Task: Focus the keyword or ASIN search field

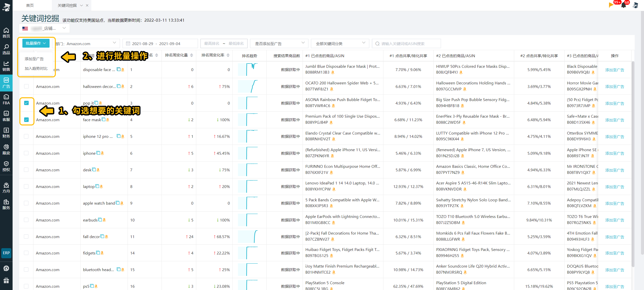Action: [x=406, y=44]
